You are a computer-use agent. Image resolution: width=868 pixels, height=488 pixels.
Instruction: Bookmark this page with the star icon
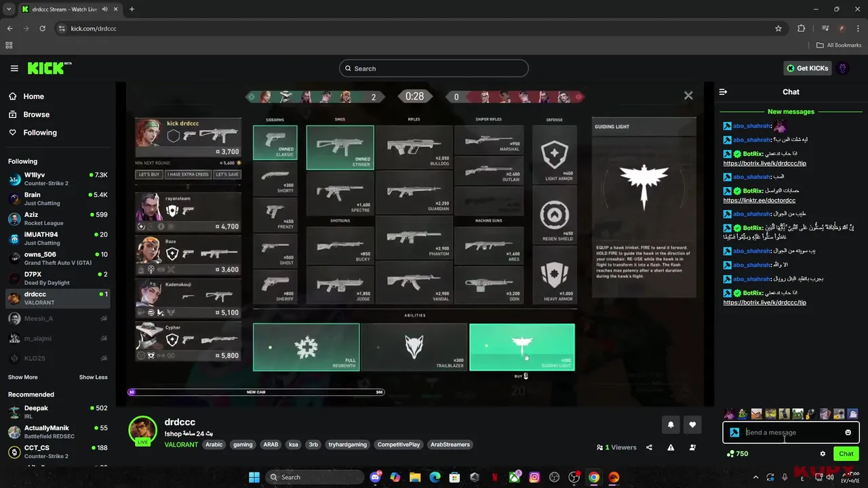tap(778, 28)
